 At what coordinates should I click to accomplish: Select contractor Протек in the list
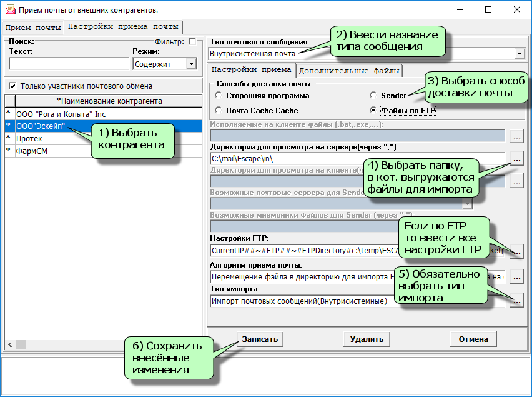30,138
